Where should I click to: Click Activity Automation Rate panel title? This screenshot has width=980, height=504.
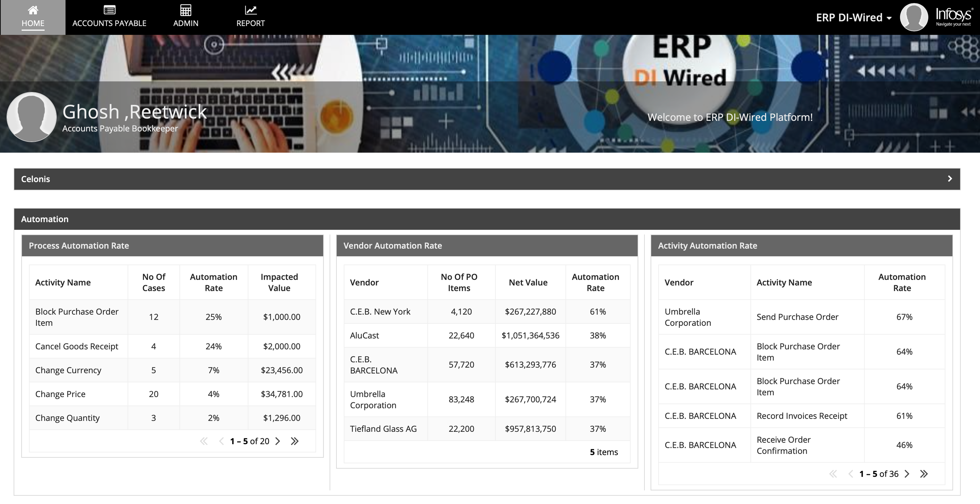(x=708, y=246)
